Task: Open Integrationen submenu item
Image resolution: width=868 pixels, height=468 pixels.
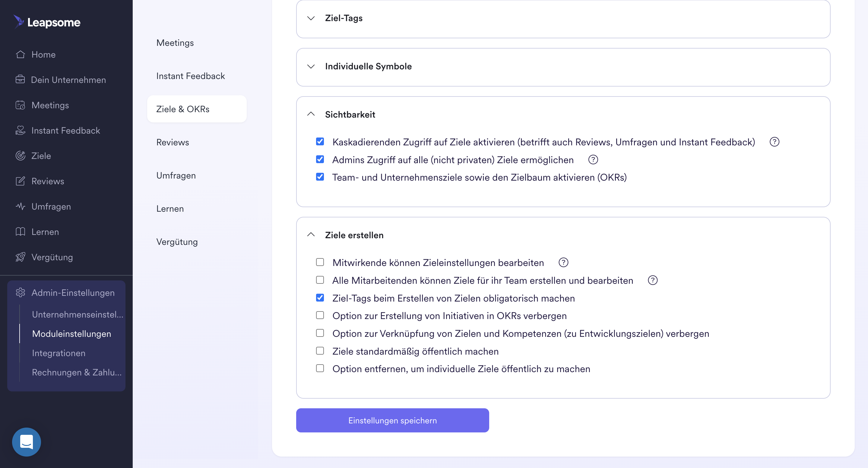Action: tap(59, 353)
